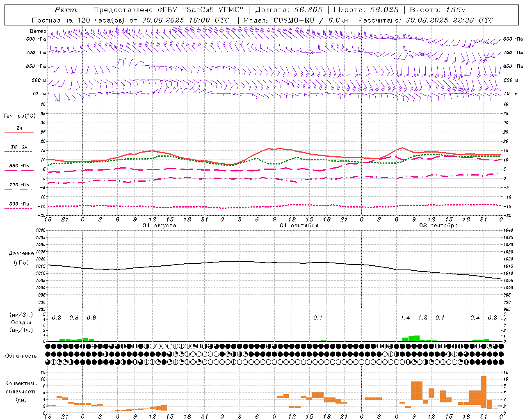This screenshot has height=420, width=525.
Task: Click the 'Тем-ра(°C)' temperature label
Action: pos(19,116)
